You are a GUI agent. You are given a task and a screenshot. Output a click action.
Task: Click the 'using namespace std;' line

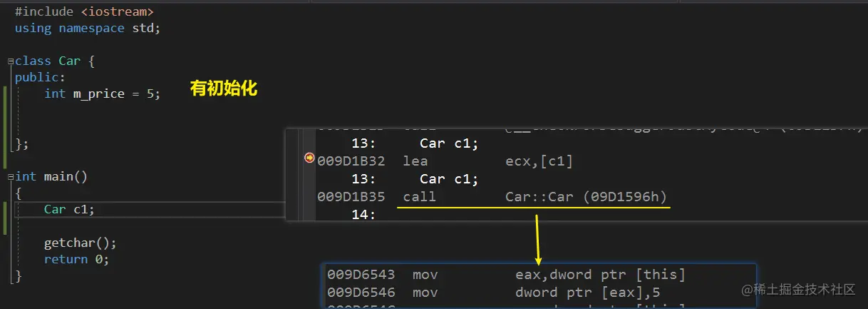(x=88, y=29)
